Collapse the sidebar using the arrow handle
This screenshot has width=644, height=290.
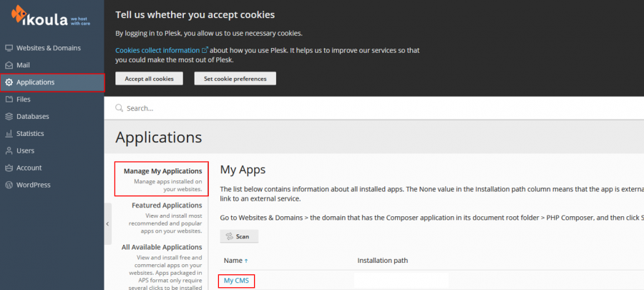point(107,223)
